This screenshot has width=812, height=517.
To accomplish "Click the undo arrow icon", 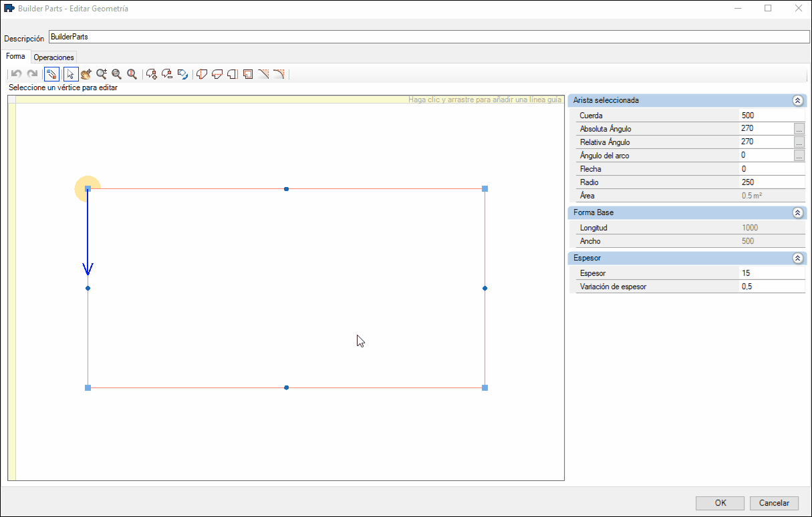I will click(16, 74).
